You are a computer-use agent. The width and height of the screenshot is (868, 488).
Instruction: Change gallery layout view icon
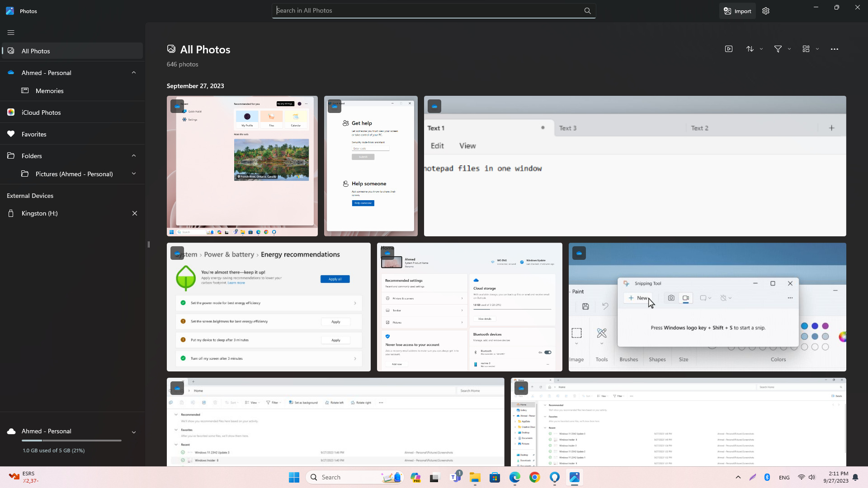coord(806,49)
